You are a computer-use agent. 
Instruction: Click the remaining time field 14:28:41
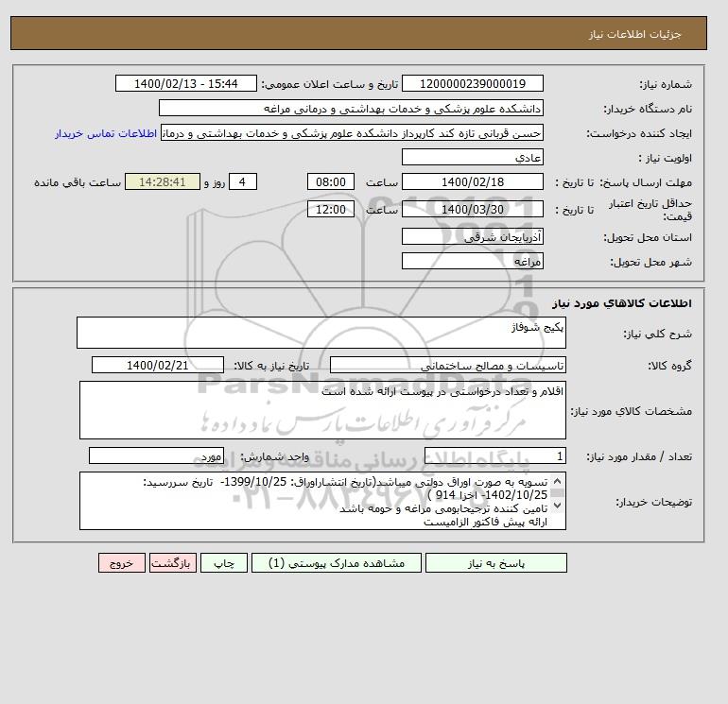pyautogui.click(x=163, y=182)
